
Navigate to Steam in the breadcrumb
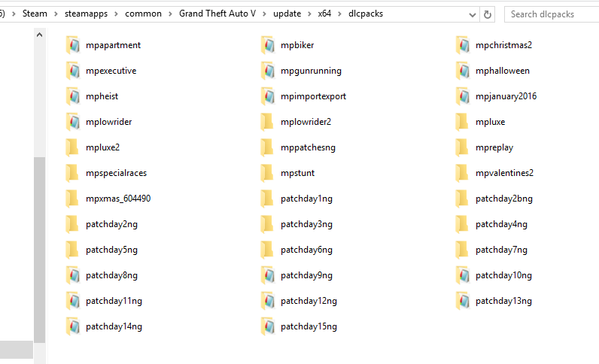[x=35, y=14]
